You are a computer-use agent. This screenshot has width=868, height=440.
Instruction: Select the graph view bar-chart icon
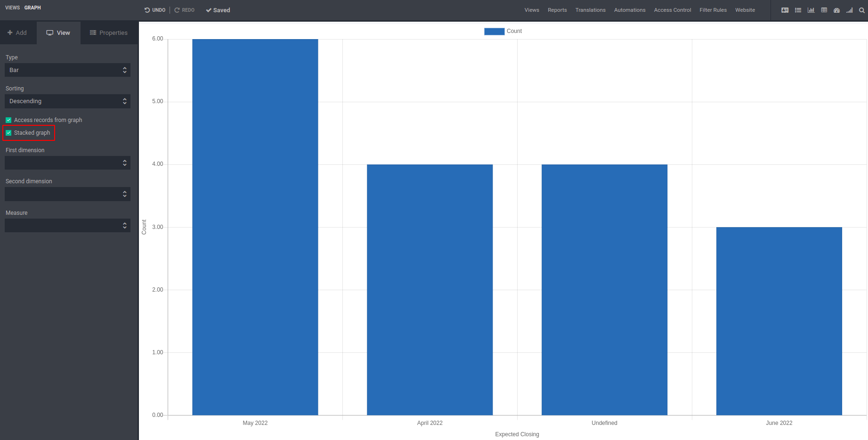pyautogui.click(x=811, y=10)
